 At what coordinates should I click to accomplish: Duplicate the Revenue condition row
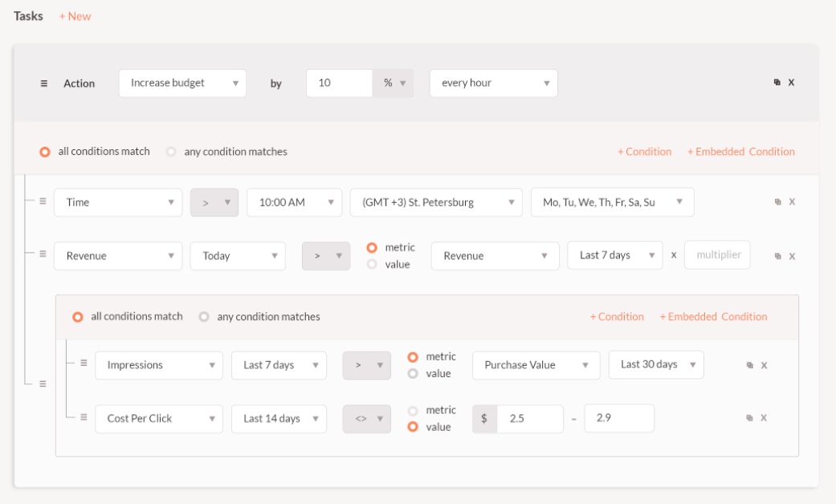777,256
